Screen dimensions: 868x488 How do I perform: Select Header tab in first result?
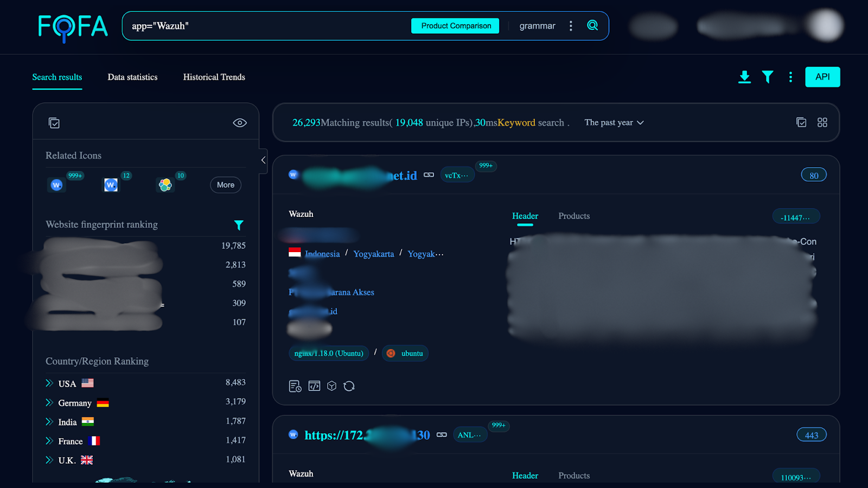tap(525, 216)
